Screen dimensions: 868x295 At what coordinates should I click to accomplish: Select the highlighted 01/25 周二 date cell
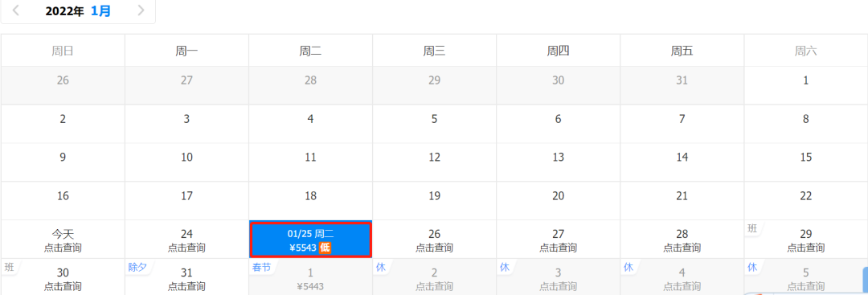310,240
